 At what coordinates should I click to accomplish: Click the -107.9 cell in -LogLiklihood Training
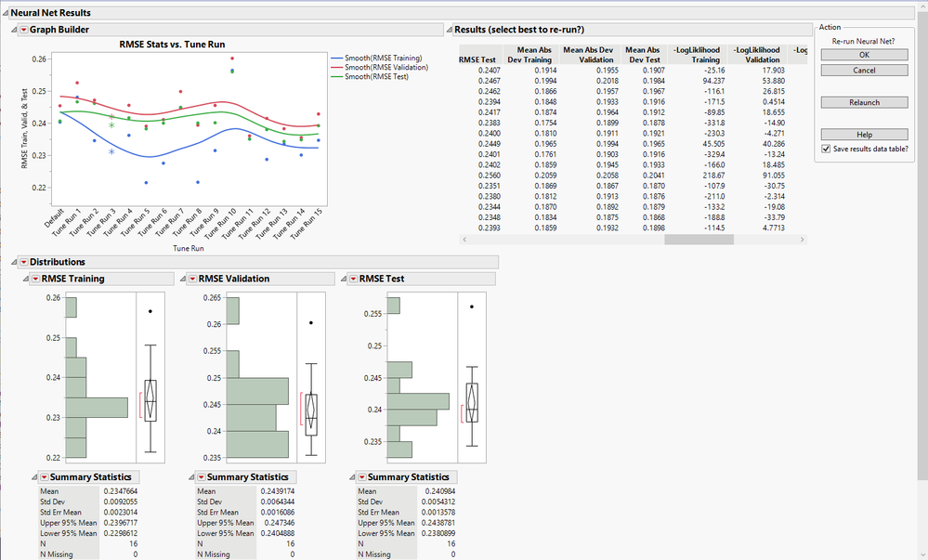click(714, 186)
